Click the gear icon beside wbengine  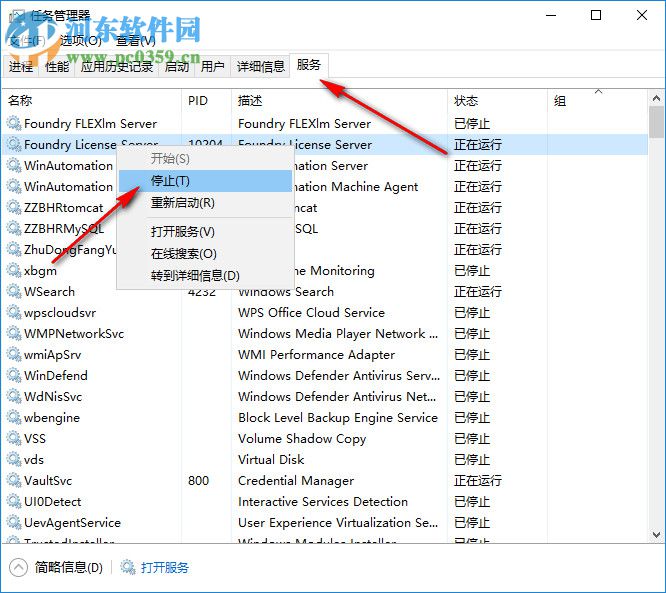pyautogui.click(x=14, y=418)
